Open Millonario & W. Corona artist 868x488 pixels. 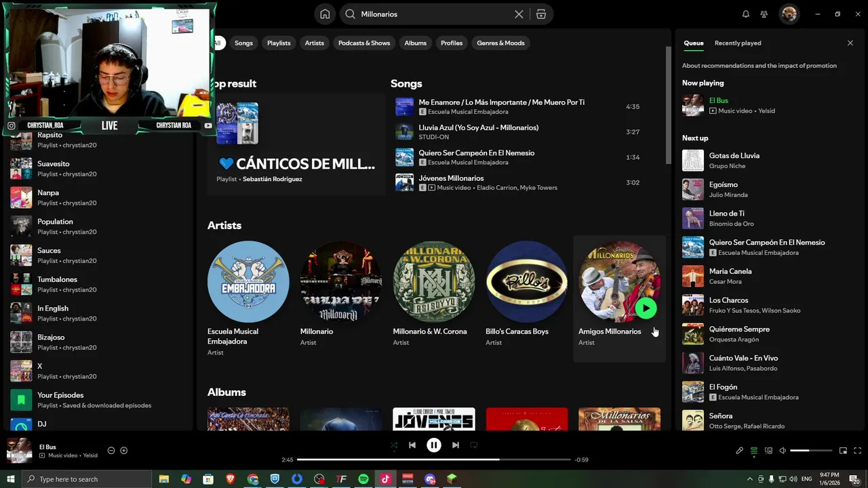(434, 298)
